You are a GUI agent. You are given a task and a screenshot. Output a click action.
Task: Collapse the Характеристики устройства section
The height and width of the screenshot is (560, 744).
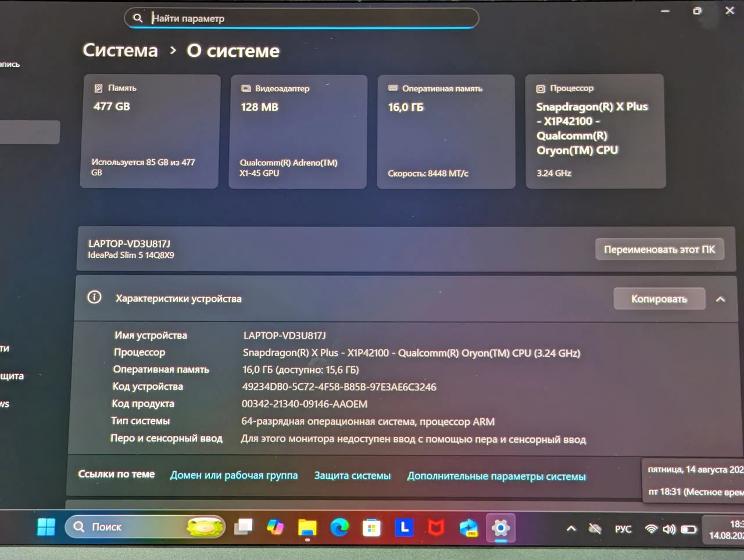point(720,299)
